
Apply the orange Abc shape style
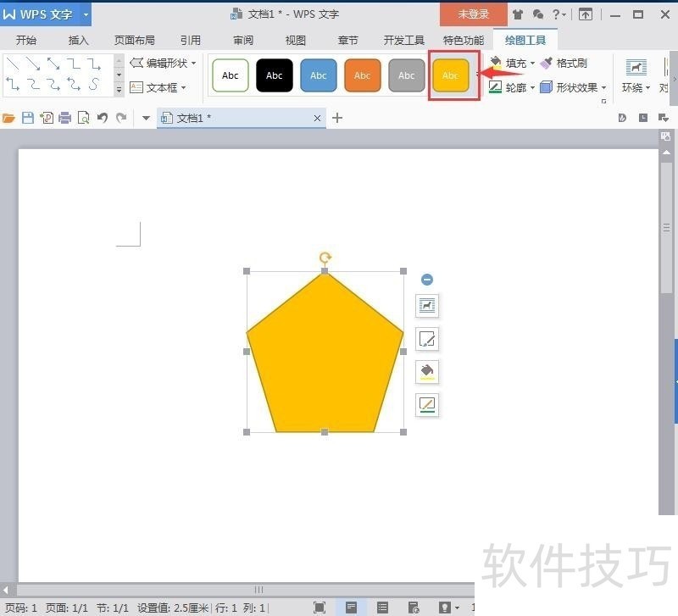point(363,75)
